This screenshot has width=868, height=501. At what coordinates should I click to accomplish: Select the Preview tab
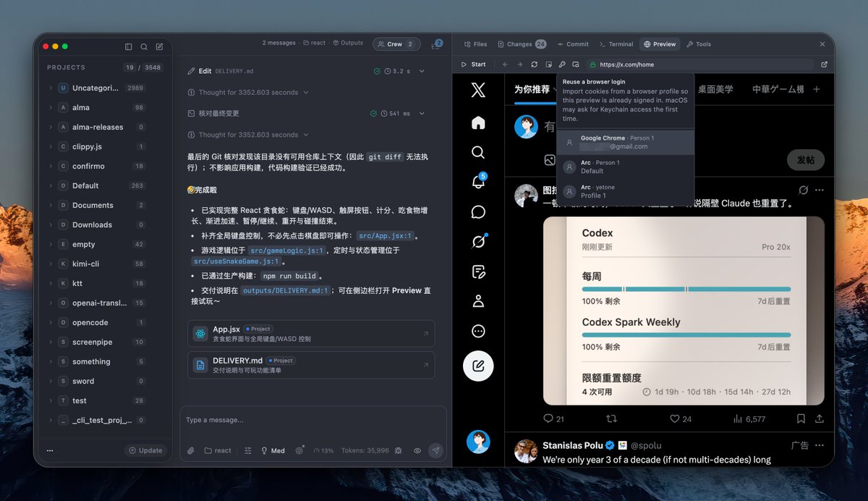click(660, 44)
